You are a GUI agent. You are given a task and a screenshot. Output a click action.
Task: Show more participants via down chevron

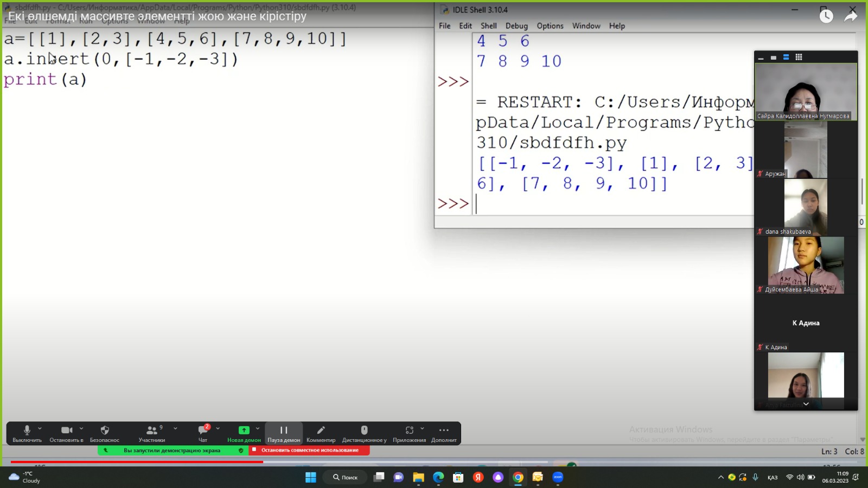pos(806,404)
